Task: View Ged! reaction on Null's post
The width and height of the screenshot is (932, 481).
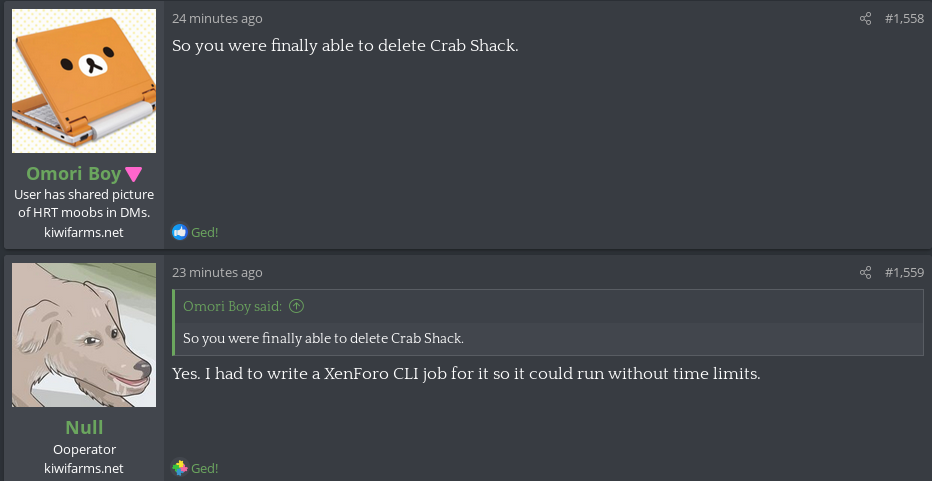Action: (x=205, y=468)
